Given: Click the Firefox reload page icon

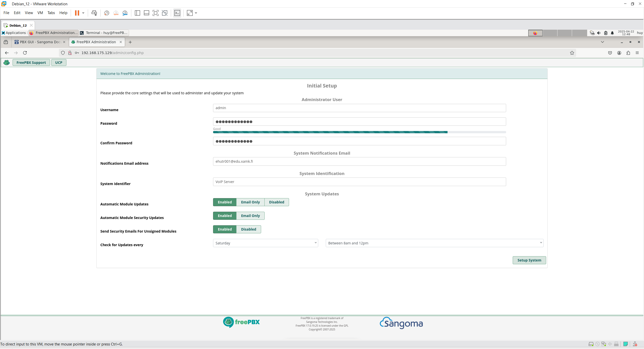Looking at the screenshot, I should (x=25, y=53).
